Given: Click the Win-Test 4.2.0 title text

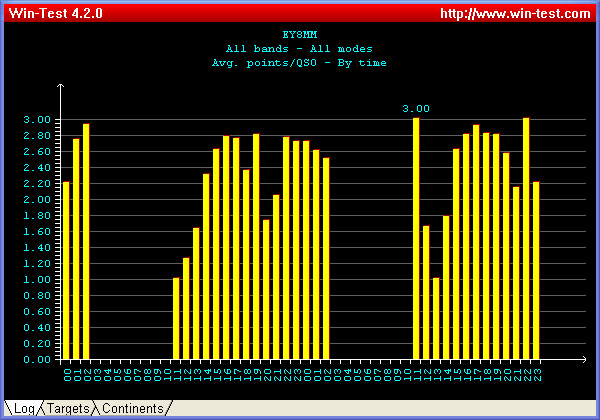Looking at the screenshot, I should pos(55,13).
